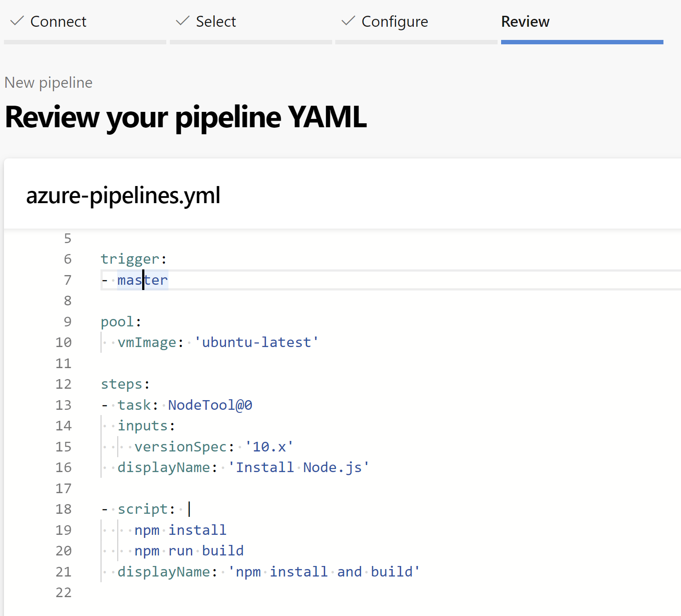The width and height of the screenshot is (681, 616).
Task: Click the 'npm install and build' displayName
Action: (323, 571)
